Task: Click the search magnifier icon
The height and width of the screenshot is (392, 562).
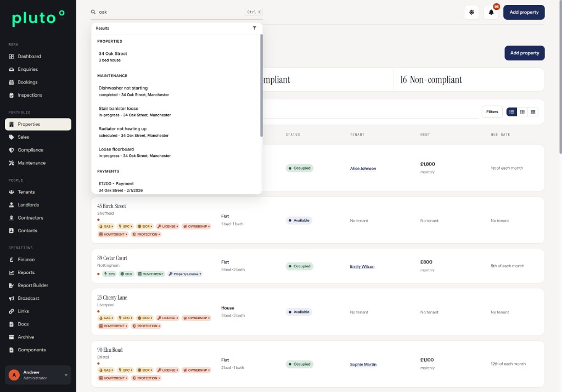Action: [x=93, y=12]
